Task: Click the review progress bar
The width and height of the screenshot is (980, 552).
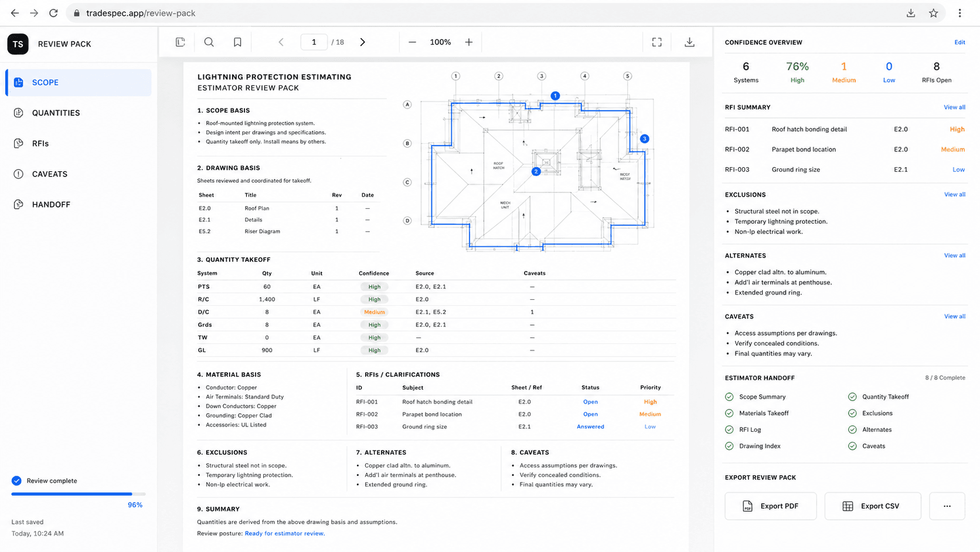Action: [78, 494]
